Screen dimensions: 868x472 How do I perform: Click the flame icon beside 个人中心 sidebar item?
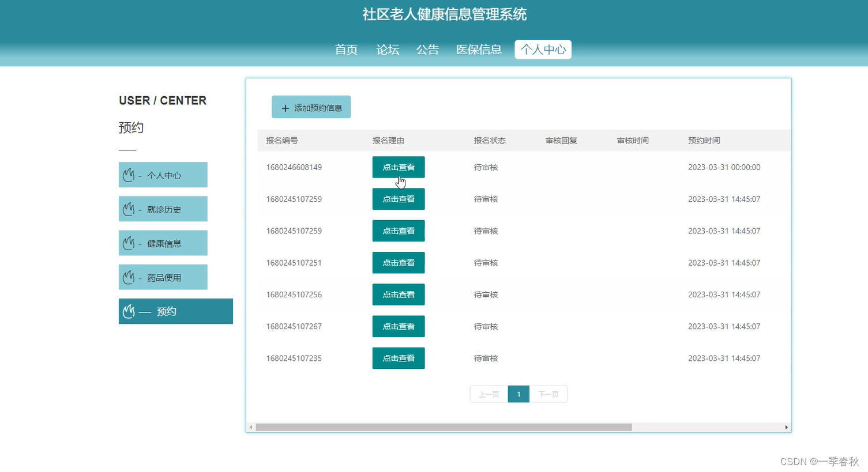[x=129, y=175]
